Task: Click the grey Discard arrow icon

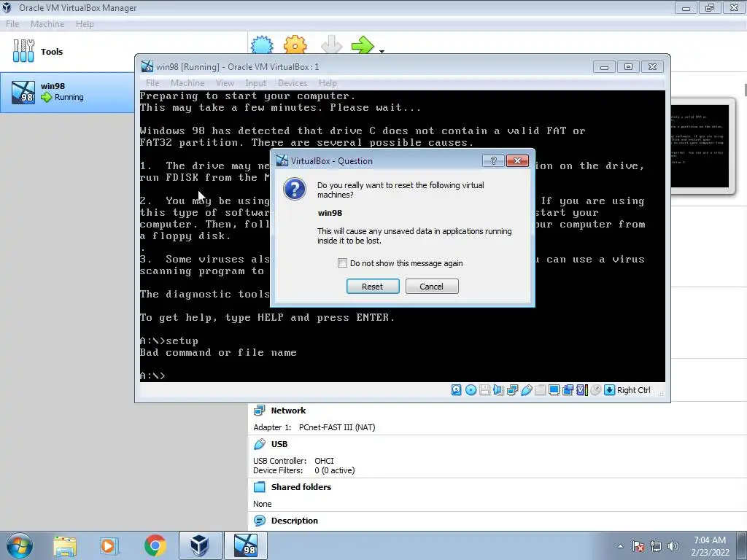Action: pos(332,45)
